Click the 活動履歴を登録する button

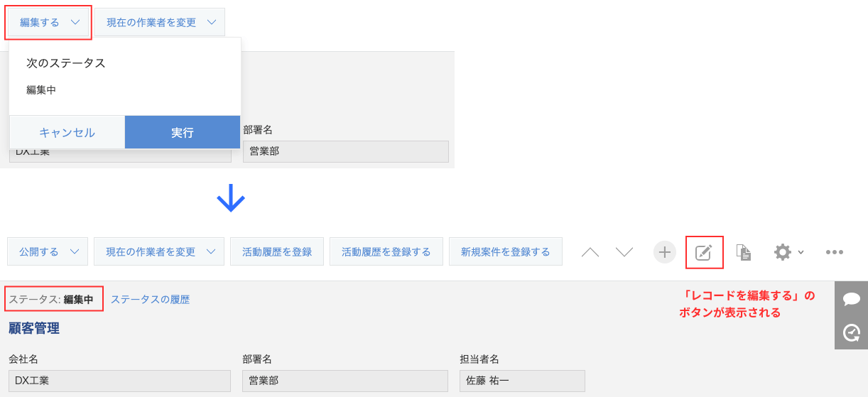pyautogui.click(x=386, y=251)
